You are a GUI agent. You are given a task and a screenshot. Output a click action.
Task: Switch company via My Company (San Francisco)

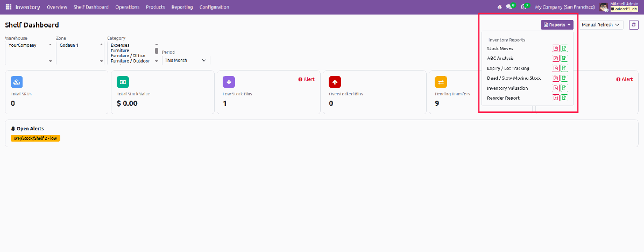(x=565, y=7)
